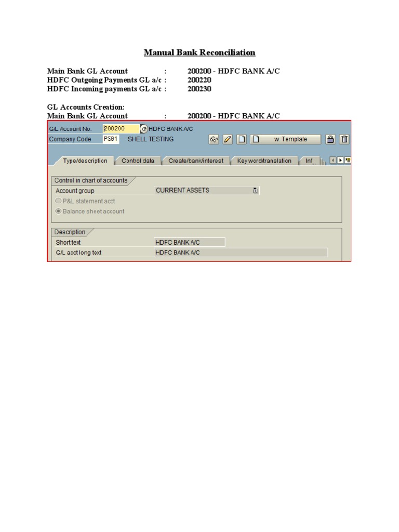The width and height of the screenshot is (399, 532).
Task: Click the Display glasses icon
Action: pyautogui.click(x=214, y=139)
